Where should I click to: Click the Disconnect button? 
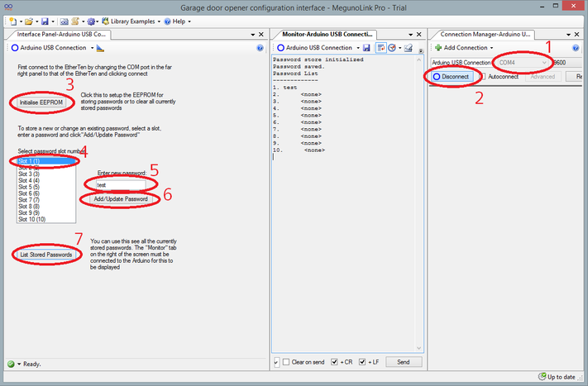(452, 76)
